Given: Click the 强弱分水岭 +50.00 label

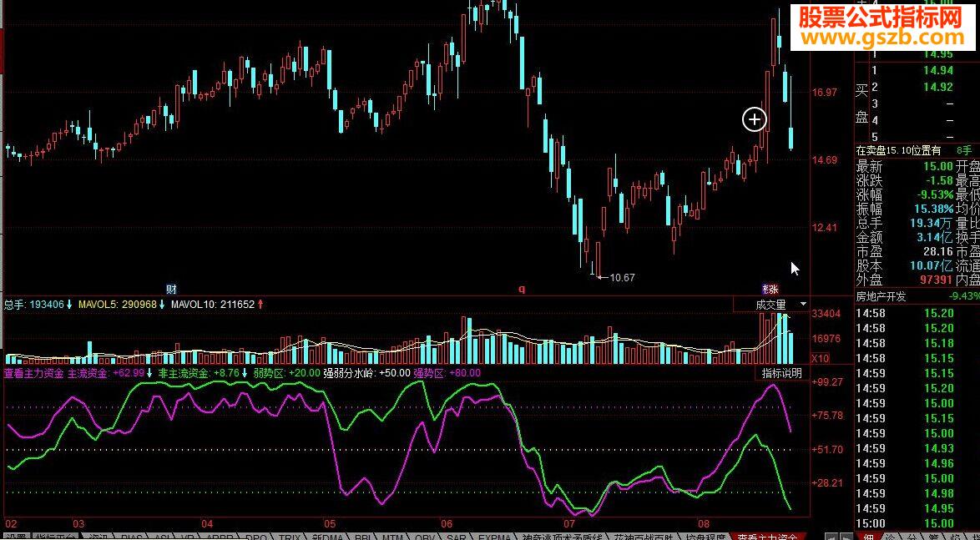Looking at the screenshot, I should tap(366, 373).
